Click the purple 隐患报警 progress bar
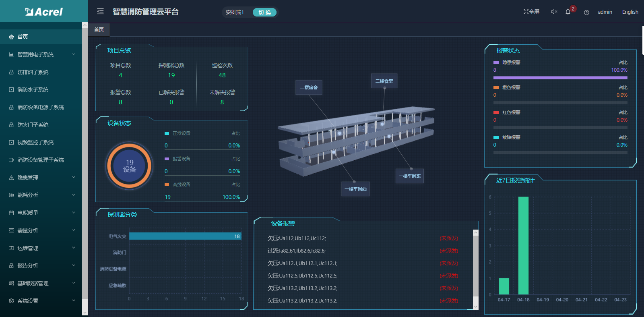The image size is (644, 317). point(560,78)
